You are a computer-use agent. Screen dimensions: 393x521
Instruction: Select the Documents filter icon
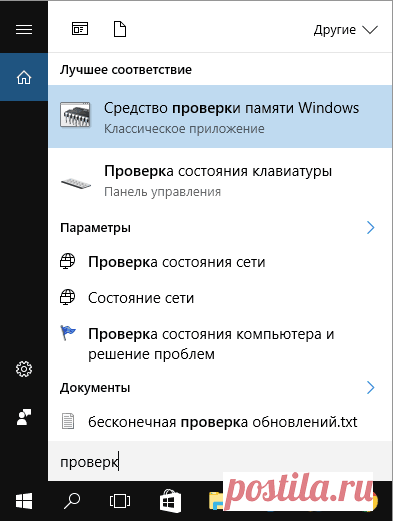(120, 29)
